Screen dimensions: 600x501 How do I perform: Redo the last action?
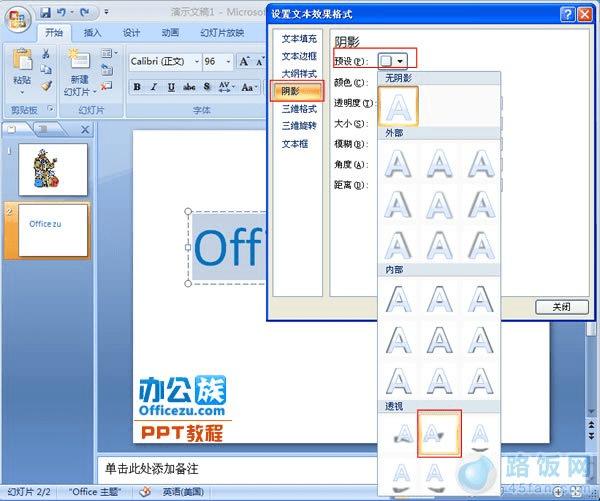84,13
